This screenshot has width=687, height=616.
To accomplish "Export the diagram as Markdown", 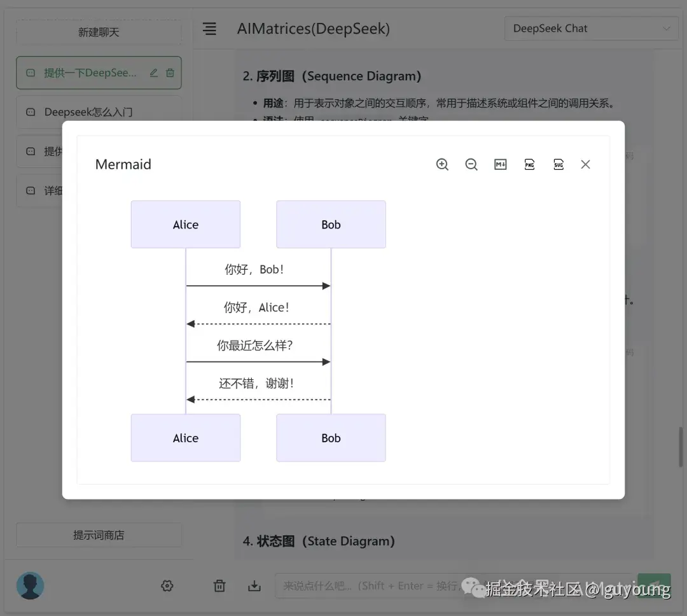I will click(500, 164).
